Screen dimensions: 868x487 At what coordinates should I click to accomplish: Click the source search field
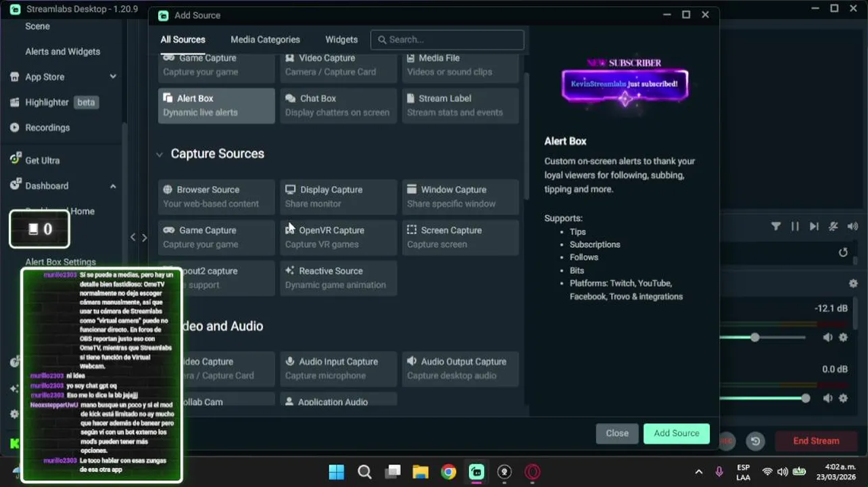pos(448,39)
